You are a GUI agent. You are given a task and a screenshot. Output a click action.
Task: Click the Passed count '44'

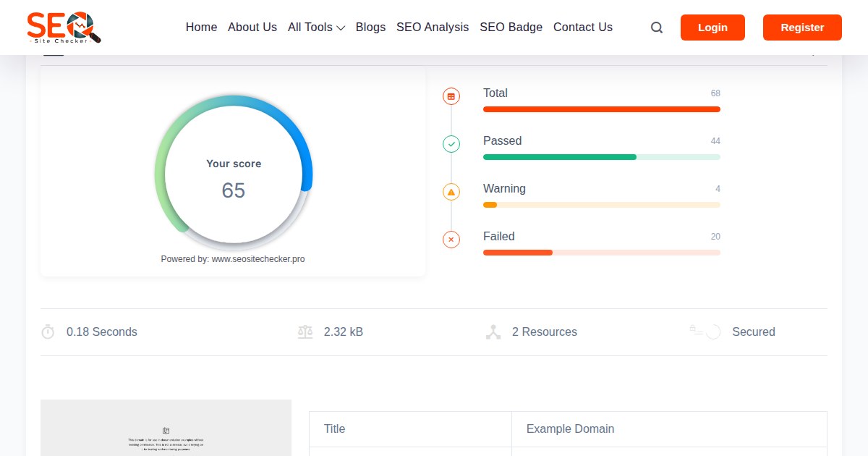pyautogui.click(x=715, y=141)
